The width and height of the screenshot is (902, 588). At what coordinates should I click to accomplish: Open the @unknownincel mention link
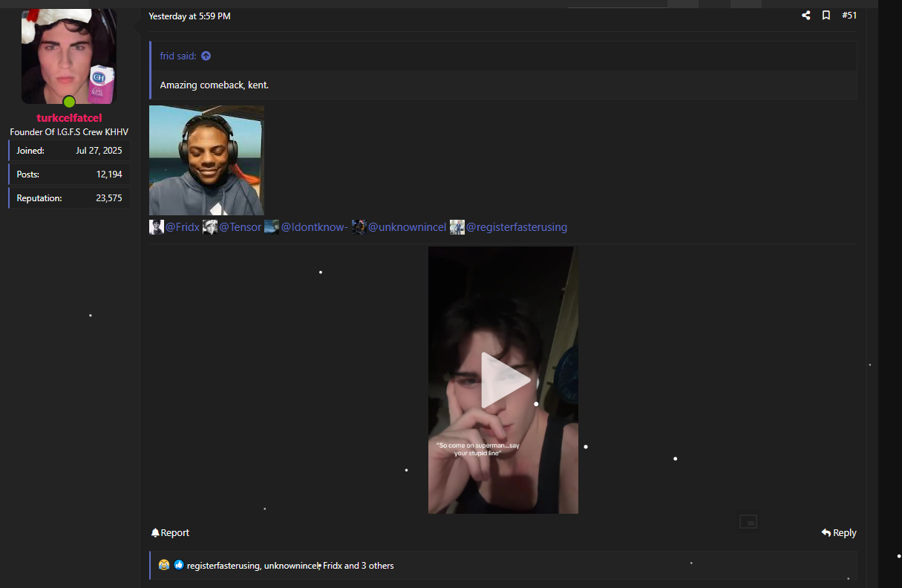click(x=407, y=227)
